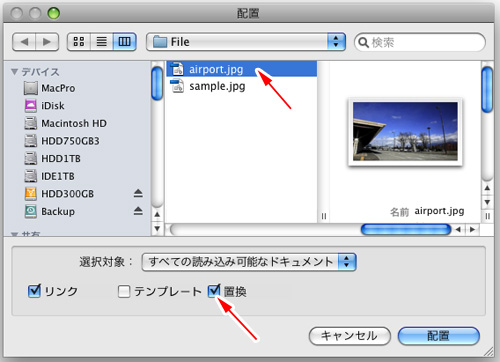The width and height of the screenshot is (500, 362).
Task: Click the horizontal scroll right arrow
Action: (472, 229)
